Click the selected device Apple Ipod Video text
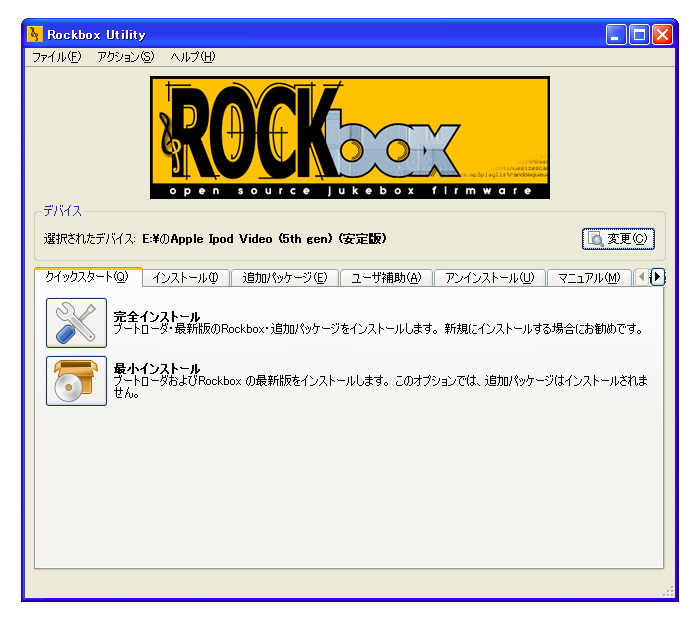Viewport: 700px width, 620px height. 264,239
